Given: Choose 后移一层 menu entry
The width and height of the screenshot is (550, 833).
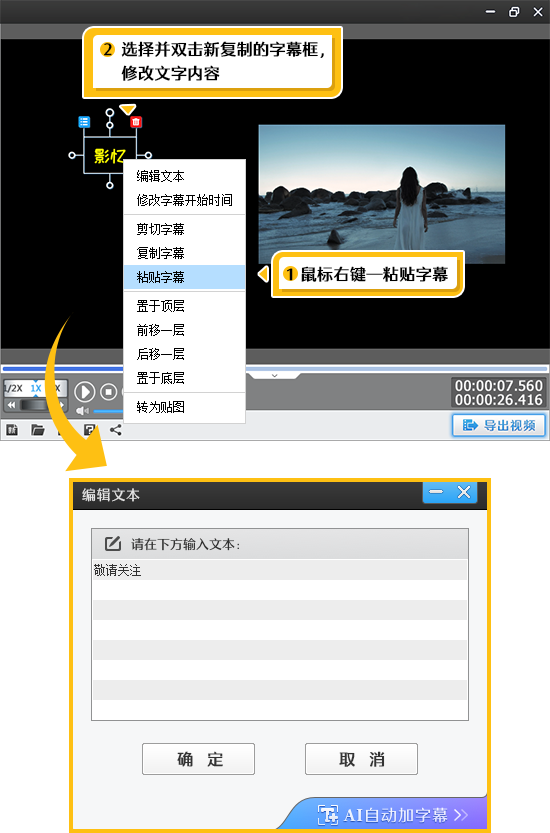Looking at the screenshot, I should click(x=184, y=354).
